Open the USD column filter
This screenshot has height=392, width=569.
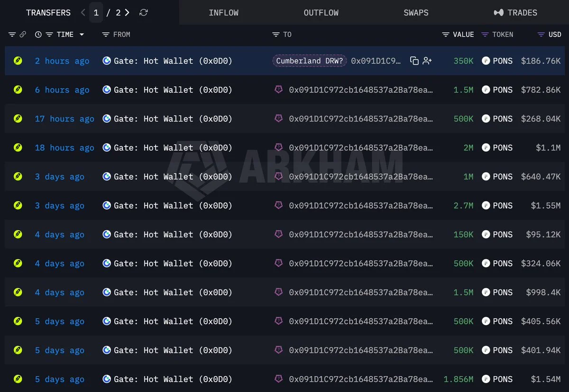click(x=541, y=35)
